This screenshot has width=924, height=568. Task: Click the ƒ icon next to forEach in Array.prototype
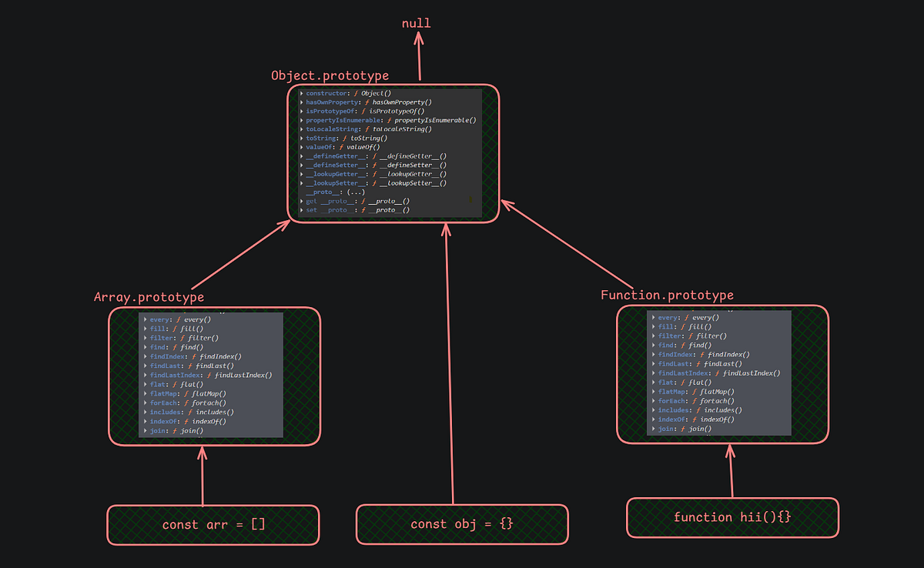click(x=186, y=403)
